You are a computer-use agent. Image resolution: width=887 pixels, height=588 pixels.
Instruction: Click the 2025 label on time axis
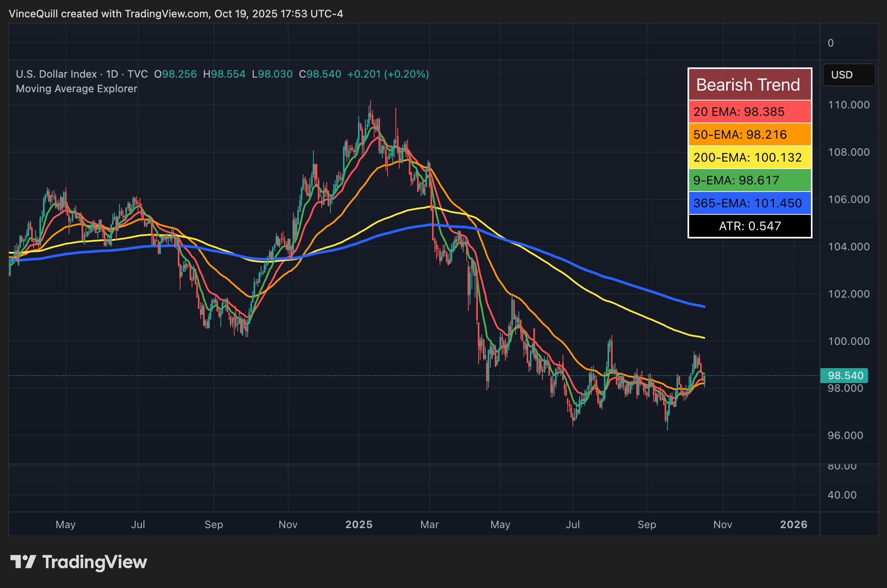(x=359, y=525)
